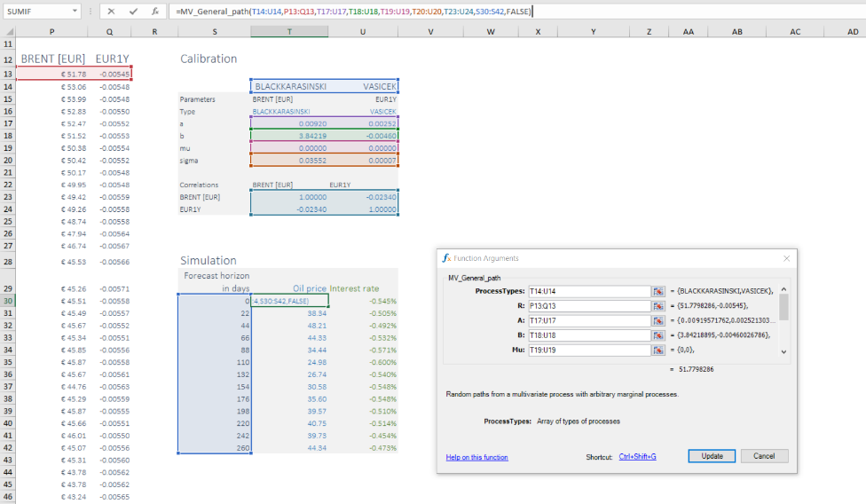Click the Interest rate column label
The image size is (866, 504).
coord(354,288)
